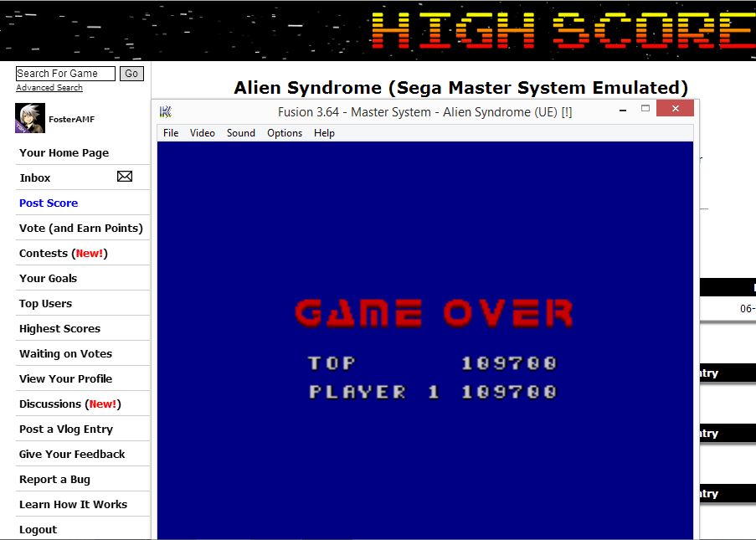
Task: Maximize the Fusion emulator window
Action: 645,109
